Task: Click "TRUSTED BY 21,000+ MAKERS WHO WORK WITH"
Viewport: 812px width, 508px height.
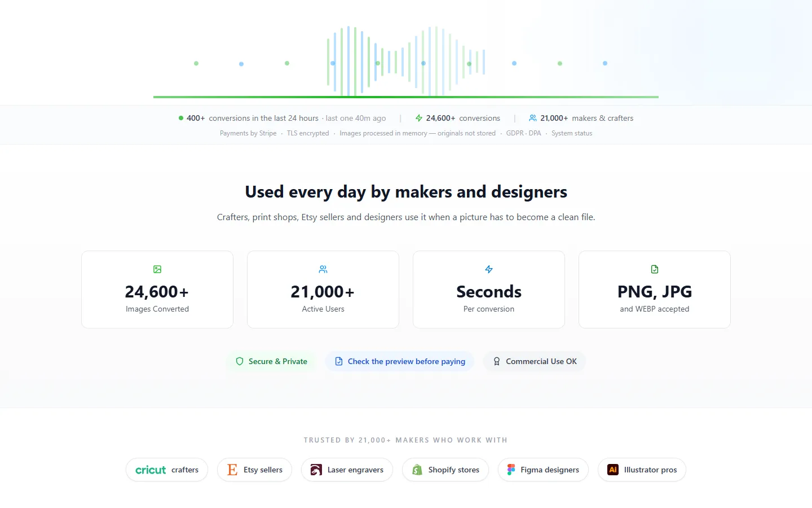Action: pyautogui.click(x=406, y=440)
